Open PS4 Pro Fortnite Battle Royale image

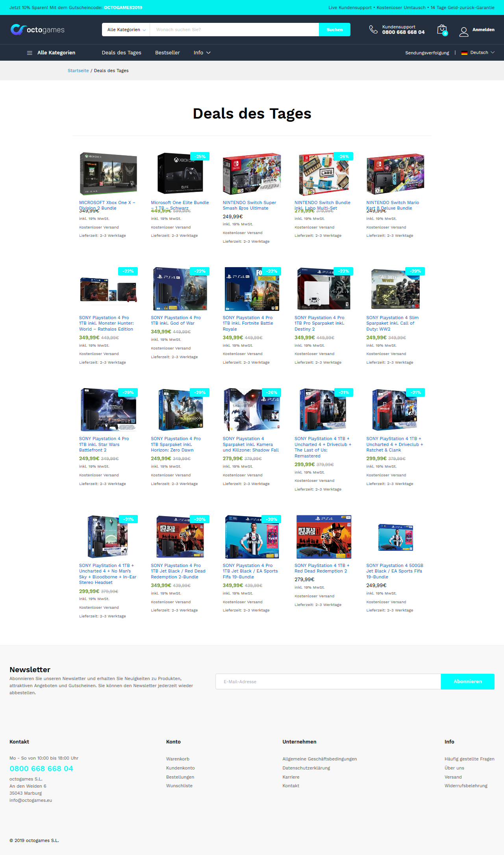[x=252, y=289]
